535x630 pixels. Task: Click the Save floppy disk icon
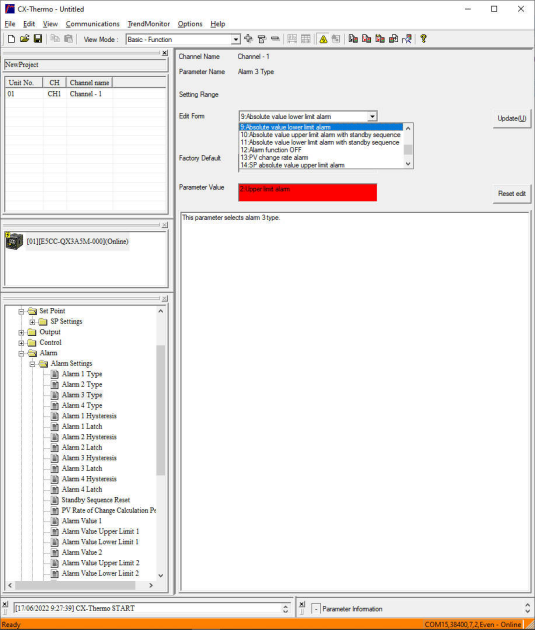(38, 39)
